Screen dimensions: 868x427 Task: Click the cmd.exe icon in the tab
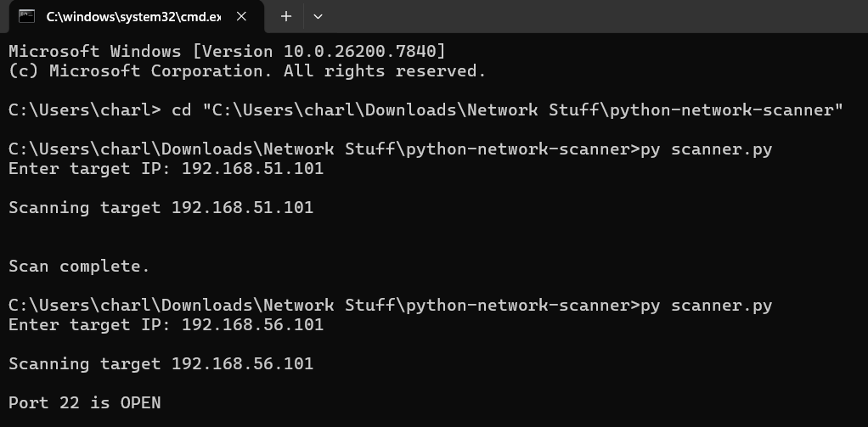[27, 16]
